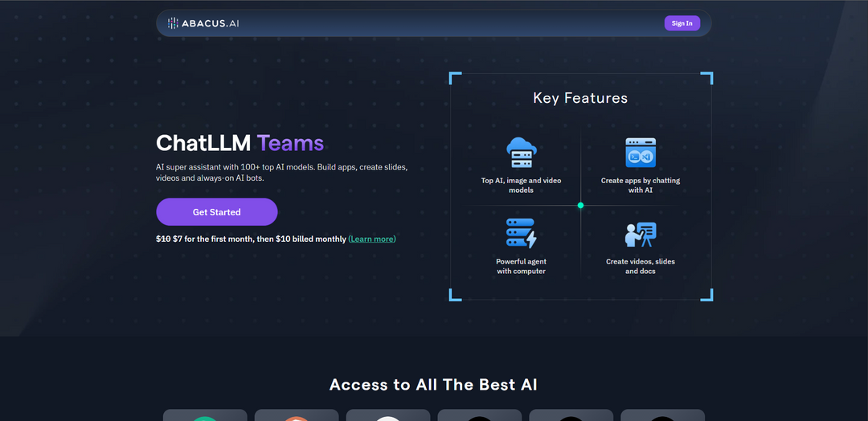The width and height of the screenshot is (868, 421).
Task: Click 'Access to All The Best AI' heading
Action: tap(433, 385)
